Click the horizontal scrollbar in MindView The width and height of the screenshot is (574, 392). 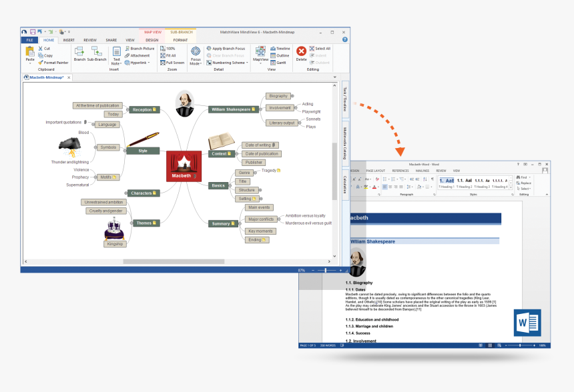tap(174, 261)
